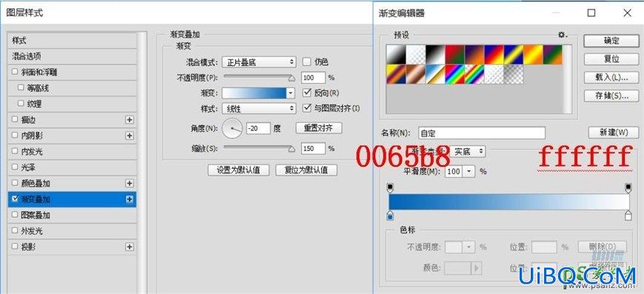Select the blue color stop below gradient bar

(390, 216)
